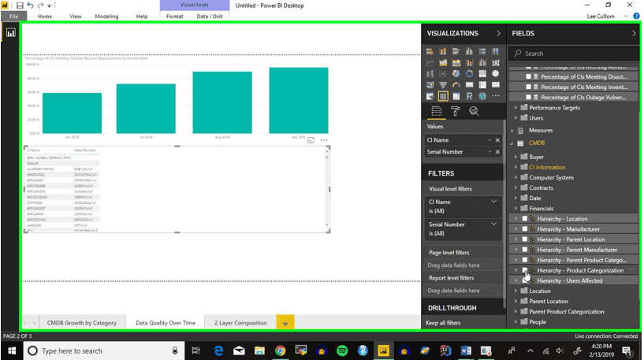Viewport: 644px width, 360px height.
Task: Click the Report view icon in sidebar
Action: point(11,33)
